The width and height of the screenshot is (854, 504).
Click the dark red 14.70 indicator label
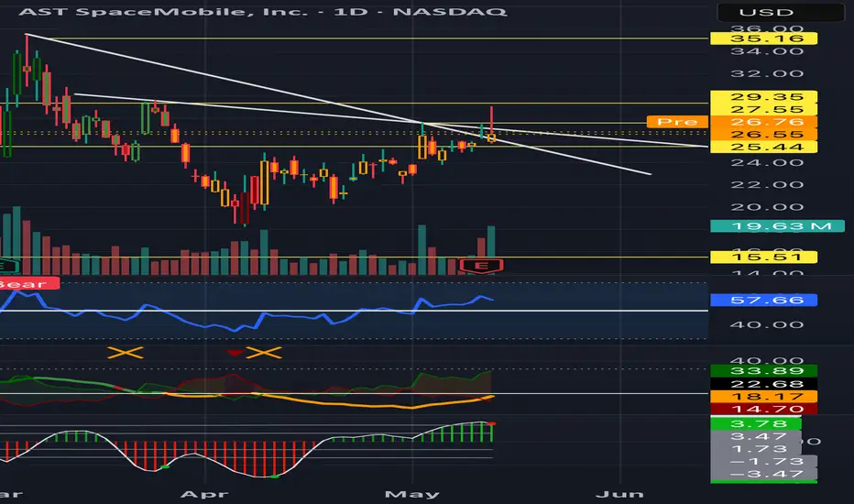tap(763, 409)
